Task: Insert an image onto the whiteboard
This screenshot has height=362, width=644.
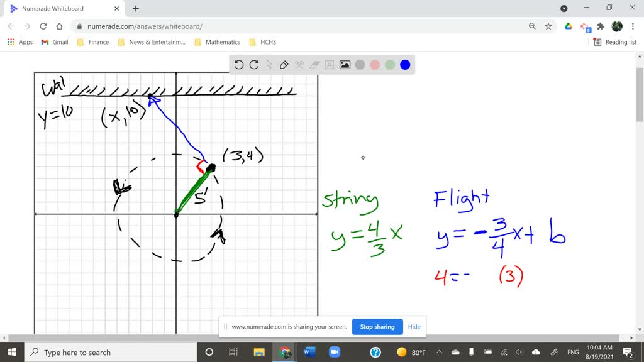Action: [x=345, y=65]
